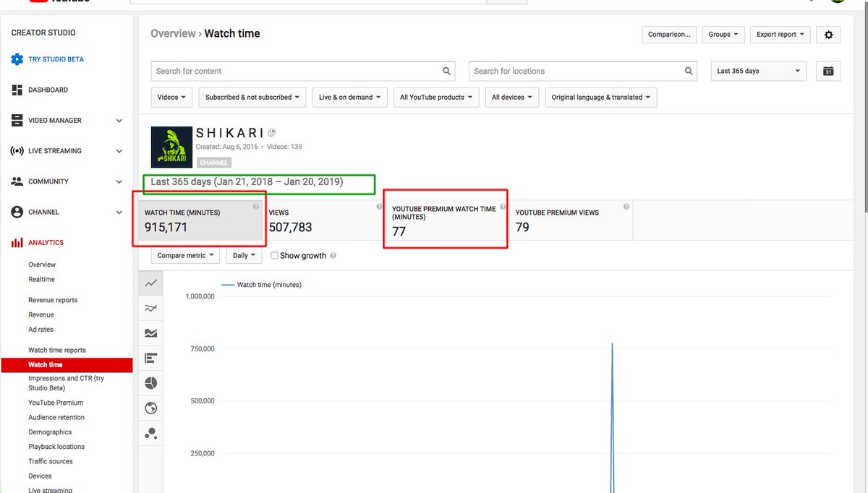Select the multi-line chart view icon
The image size is (868, 493).
click(x=150, y=309)
